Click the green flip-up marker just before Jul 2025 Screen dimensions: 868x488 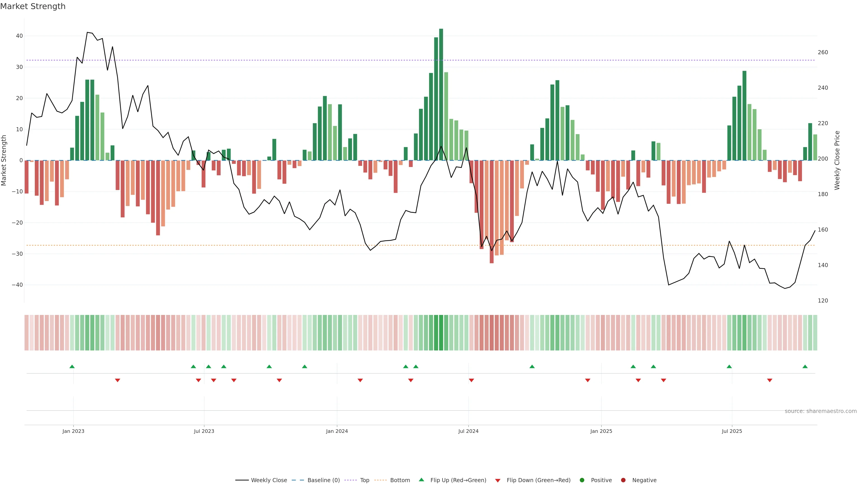click(x=729, y=366)
